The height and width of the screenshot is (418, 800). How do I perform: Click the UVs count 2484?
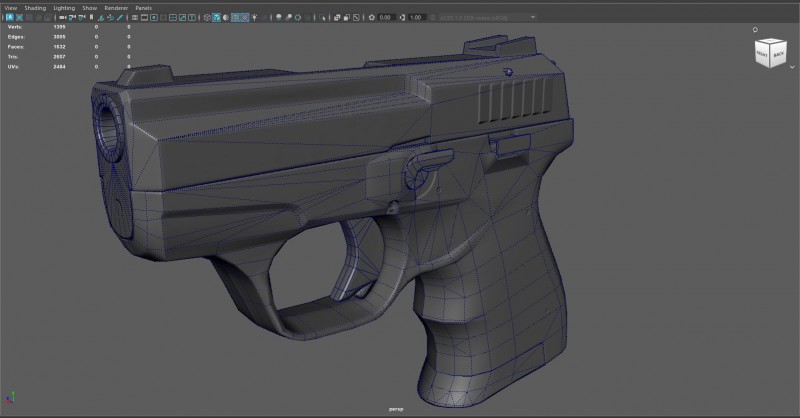point(59,67)
